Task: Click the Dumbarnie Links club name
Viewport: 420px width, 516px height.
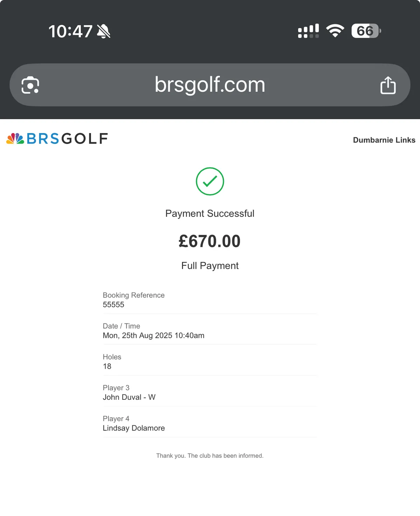Action: pyautogui.click(x=384, y=140)
